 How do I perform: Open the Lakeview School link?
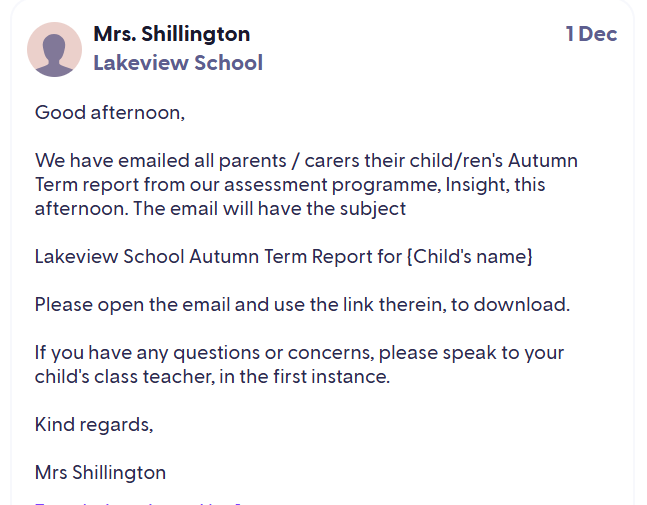tap(177, 63)
